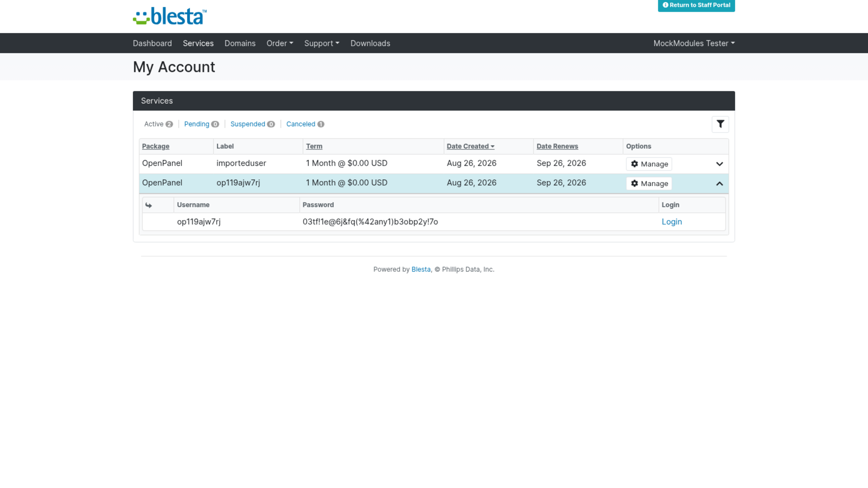Click the Services panel header
Viewport: 868px width, 488px height.
(434, 101)
